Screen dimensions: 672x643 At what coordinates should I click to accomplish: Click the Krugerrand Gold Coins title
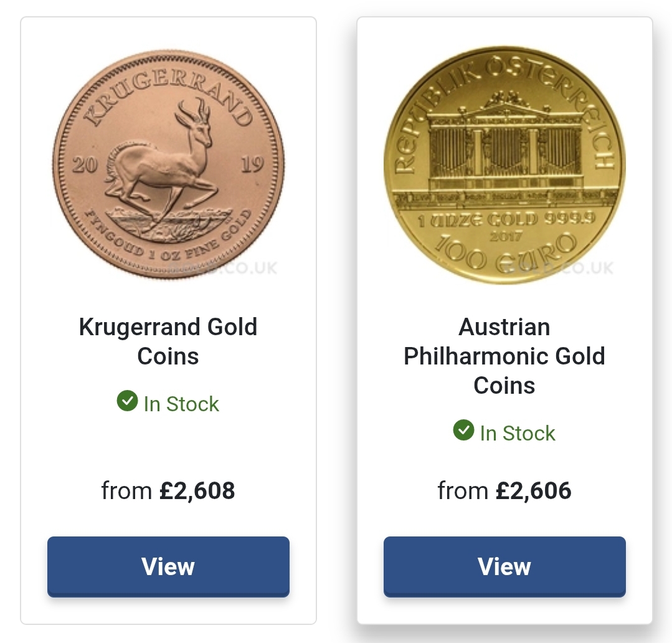point(168,341)
